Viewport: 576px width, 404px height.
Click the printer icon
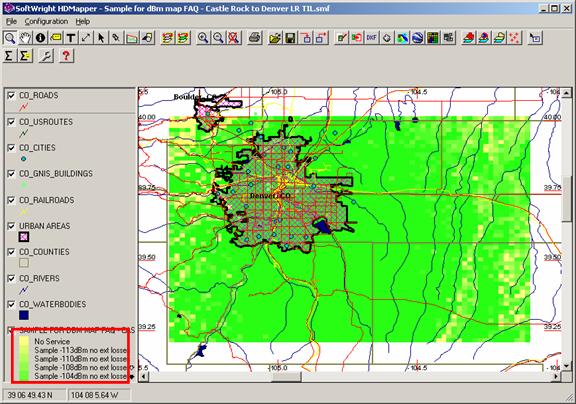tap(255, 38)
